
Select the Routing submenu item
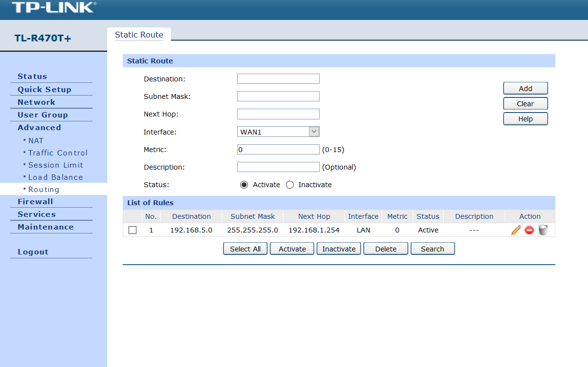(44, 189)
